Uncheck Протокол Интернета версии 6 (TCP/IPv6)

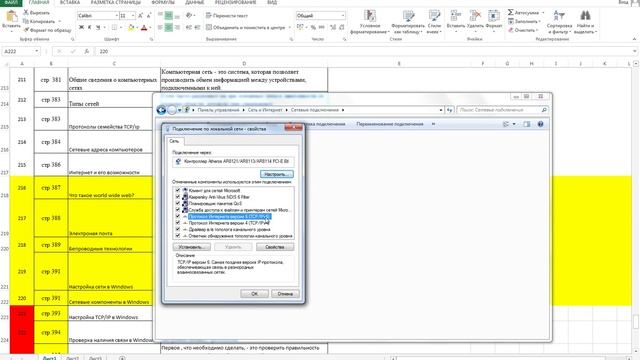coord(178,216)
